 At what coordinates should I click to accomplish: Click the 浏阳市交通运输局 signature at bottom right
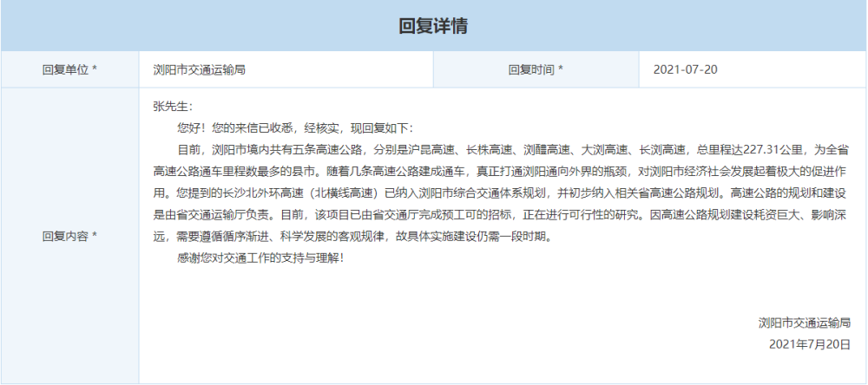(x=804, y=323)
